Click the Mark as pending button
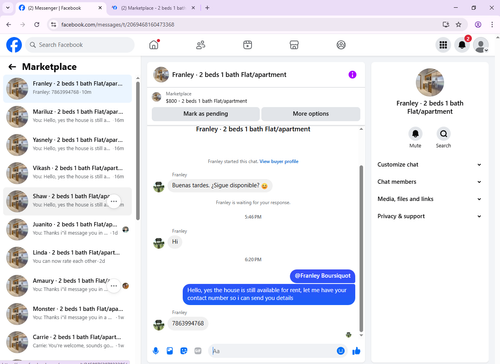Image resolution: width=500 pixels, height=364 pixels. point(206,114)
